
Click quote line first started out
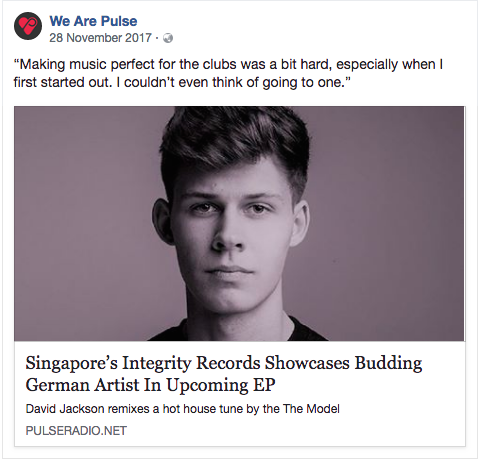coord(182,82)
